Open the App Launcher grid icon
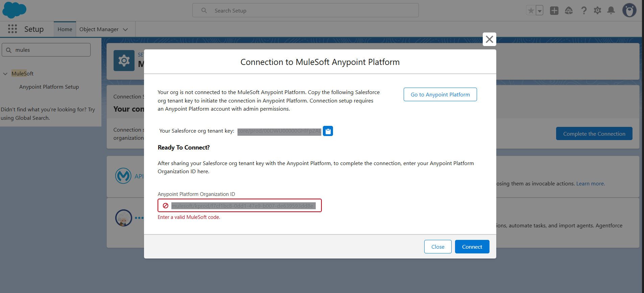 [13, 29]
